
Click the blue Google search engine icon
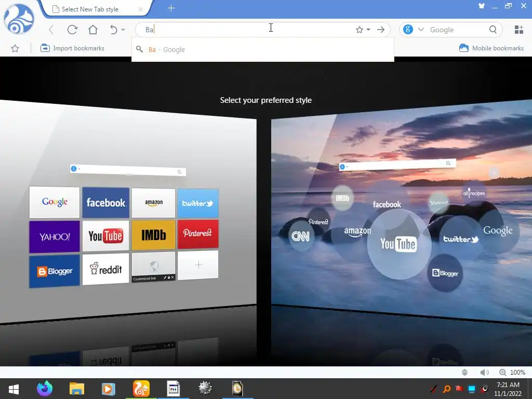pos(408,30)
